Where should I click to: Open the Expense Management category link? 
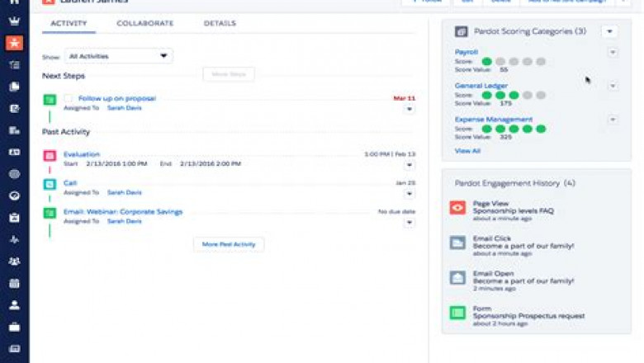(494, 120)
